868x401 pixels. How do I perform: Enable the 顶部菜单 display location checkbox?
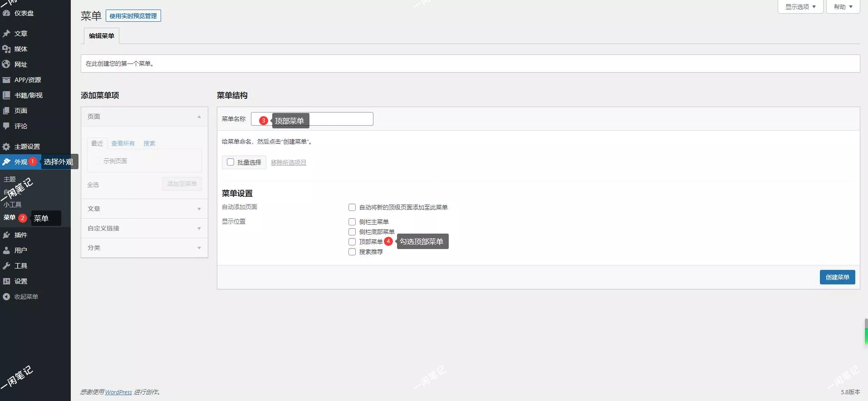(352, 242)
